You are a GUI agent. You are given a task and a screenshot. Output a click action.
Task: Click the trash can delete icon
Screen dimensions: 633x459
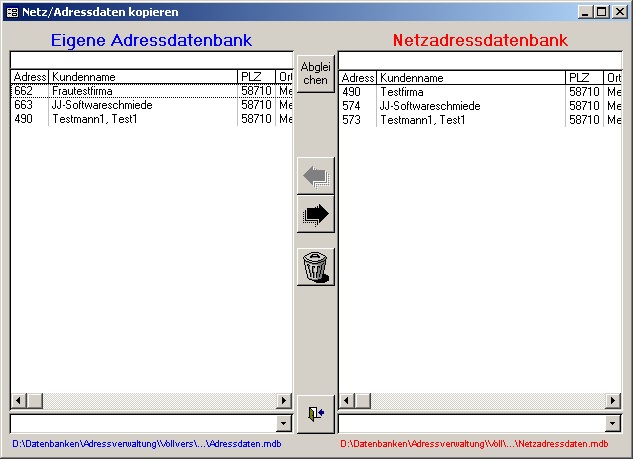[315, 267]
